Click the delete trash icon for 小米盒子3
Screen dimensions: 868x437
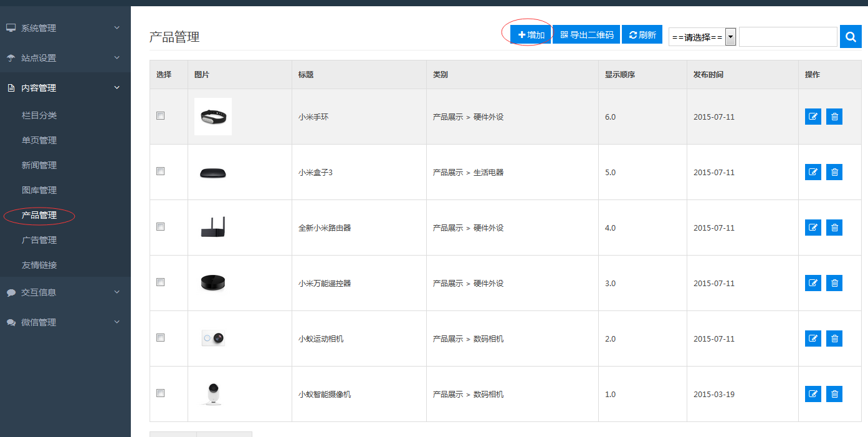tap(834, 172)
